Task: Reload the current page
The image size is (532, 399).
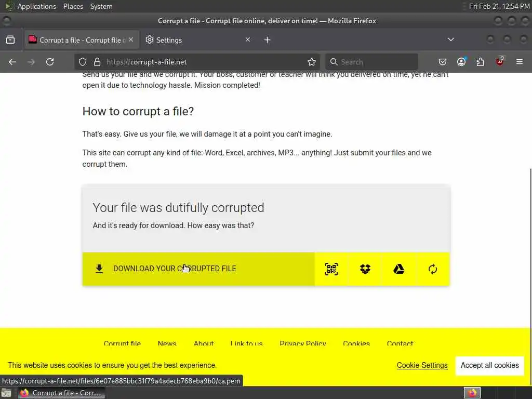Action: (x=50, y=62)
